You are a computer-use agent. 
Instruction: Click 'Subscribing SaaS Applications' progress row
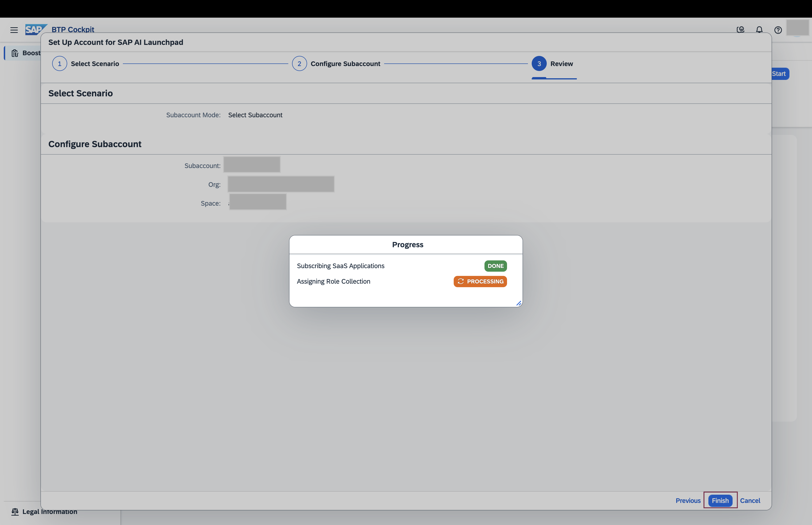(x=402, y=266)
